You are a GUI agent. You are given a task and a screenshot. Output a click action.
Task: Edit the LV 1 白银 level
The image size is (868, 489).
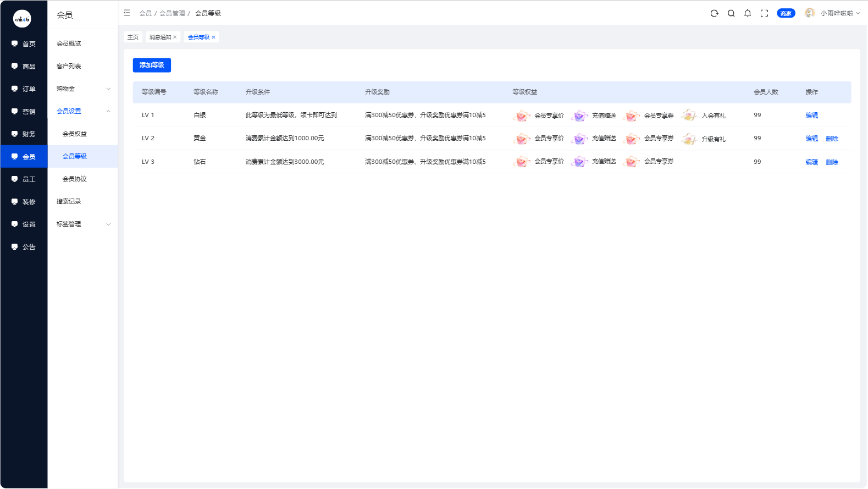pyautogui.click(x=811, y=116)
